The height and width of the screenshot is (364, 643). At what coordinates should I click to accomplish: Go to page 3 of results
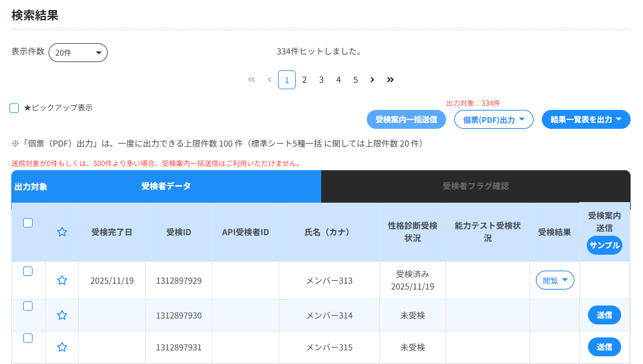tap(321, 80)
